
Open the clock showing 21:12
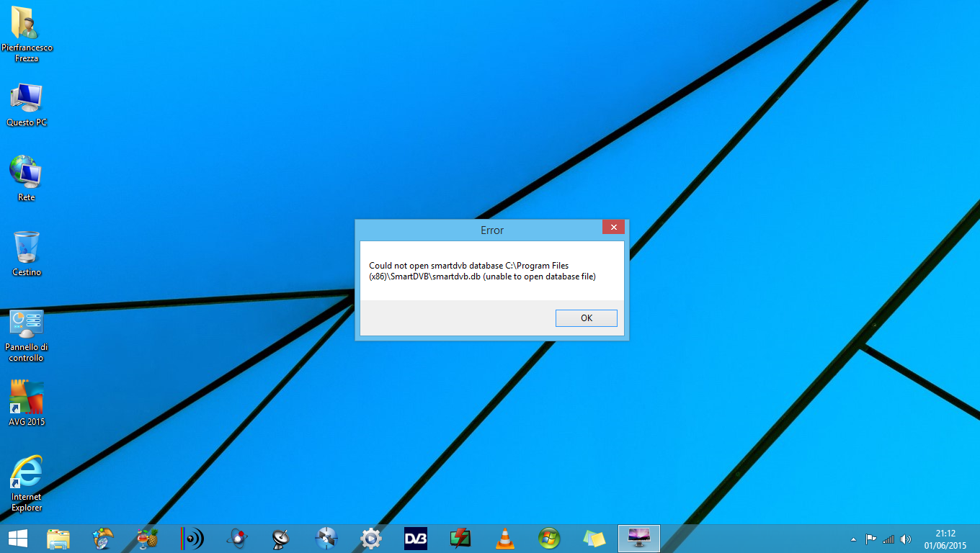coord(945,539)
